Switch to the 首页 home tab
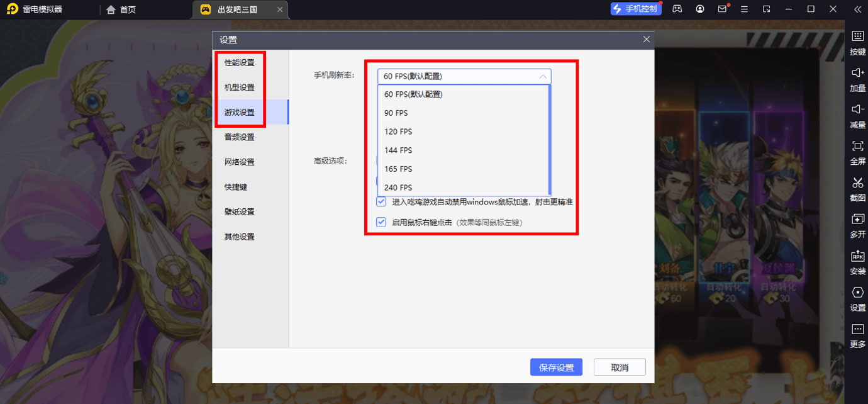 121,9
